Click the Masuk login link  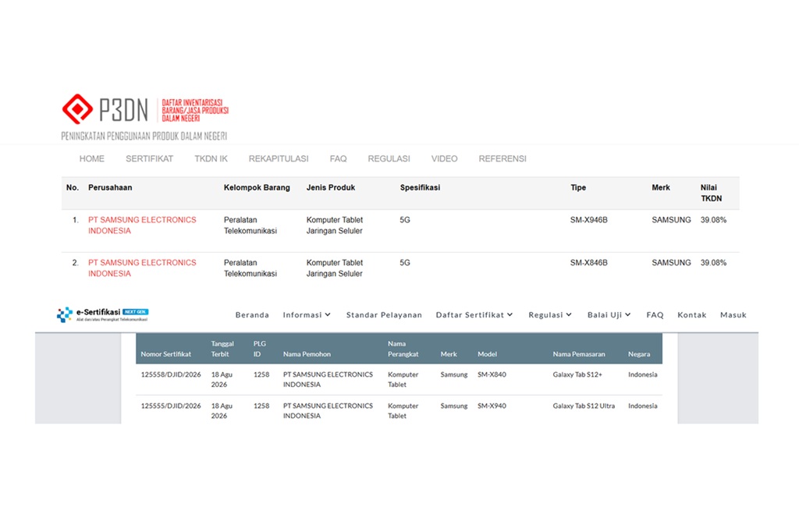733,315
